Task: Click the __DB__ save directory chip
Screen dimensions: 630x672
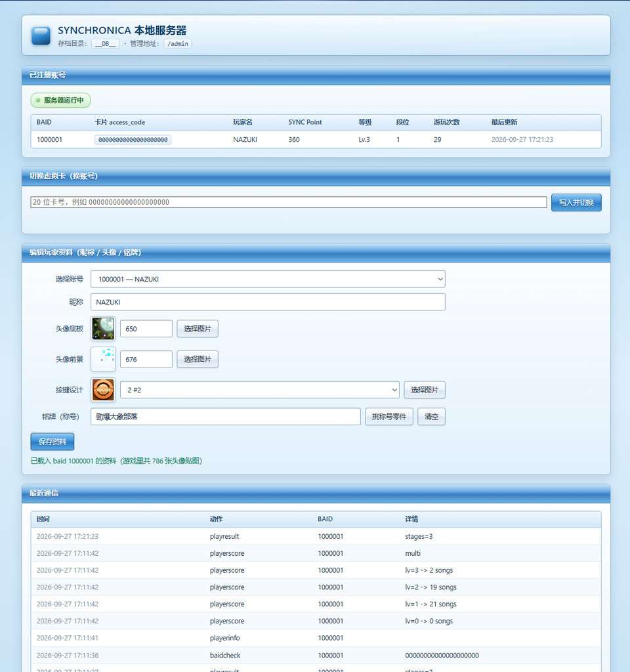Action: click(106, 44)
